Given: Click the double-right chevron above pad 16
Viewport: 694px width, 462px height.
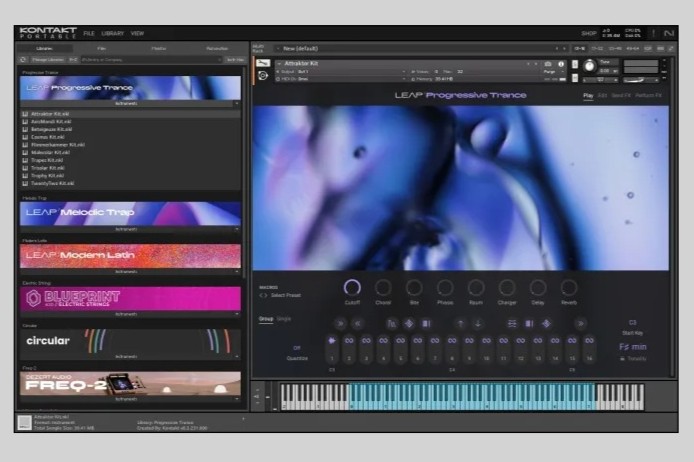Looking at the screenshot, I should pyautogui.click(x=580, y=323).
